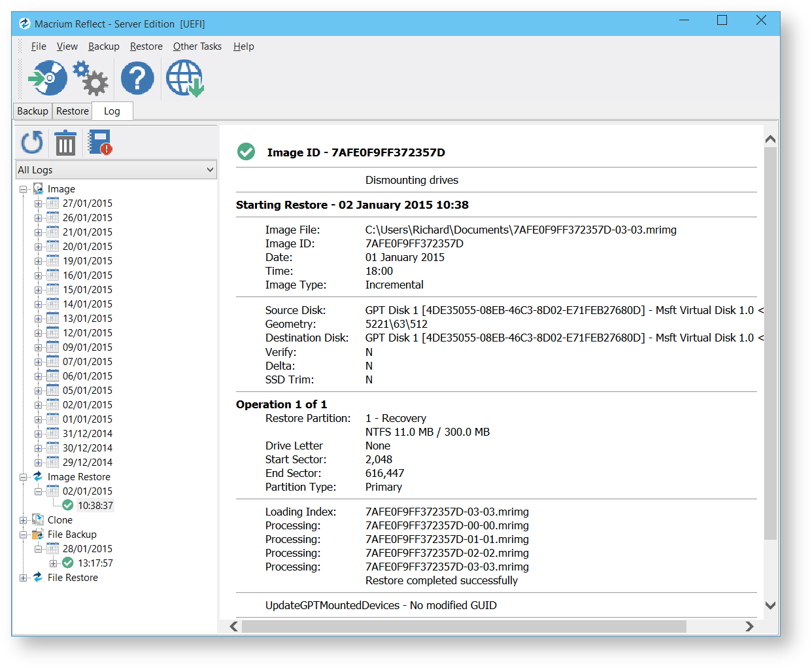Click the globe download updates icon
Screen dimensions: 812x668
pyautogui.click(x=185, y=79)
